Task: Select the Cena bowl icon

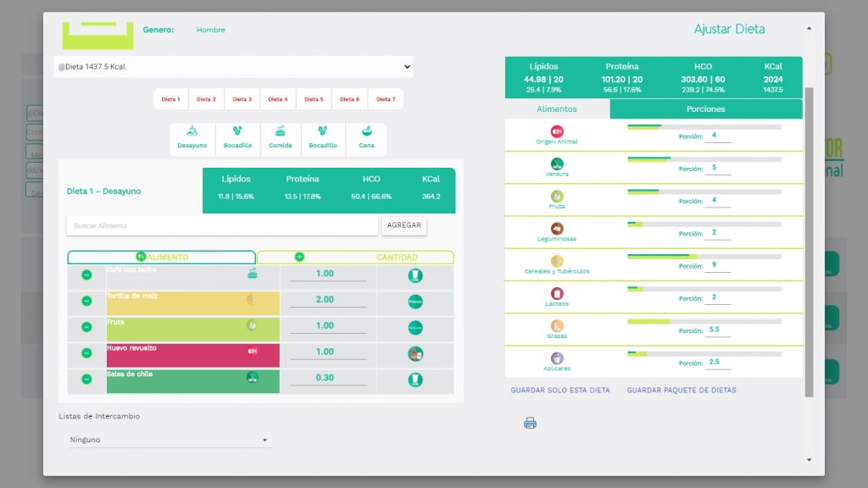Action: tap(367, 133)
